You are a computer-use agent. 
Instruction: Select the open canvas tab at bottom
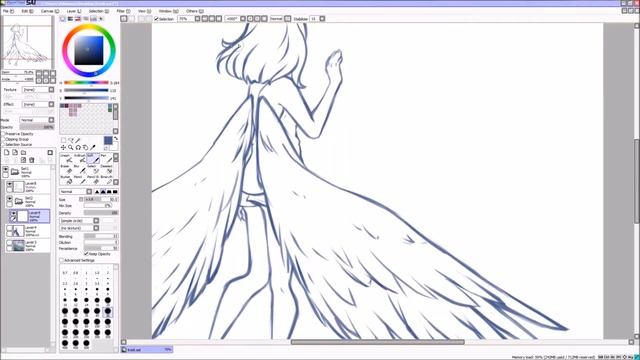[x=147, y=350]
